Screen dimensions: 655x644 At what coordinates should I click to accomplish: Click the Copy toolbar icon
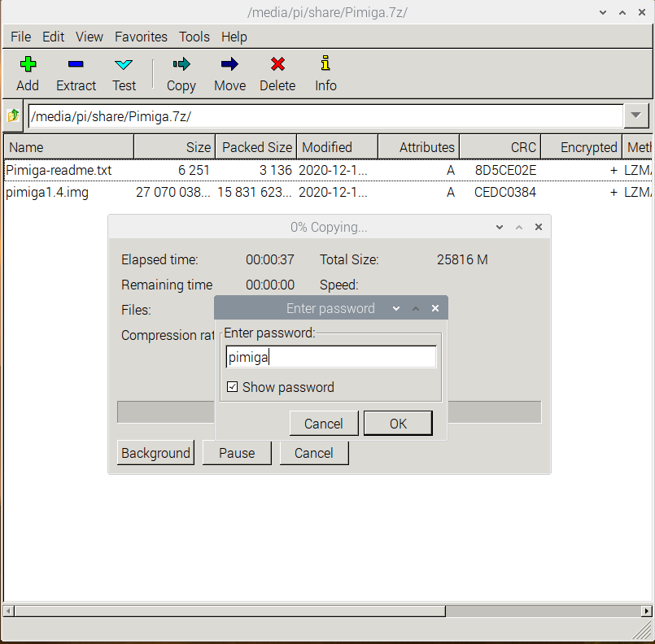(x=181, y=64)
